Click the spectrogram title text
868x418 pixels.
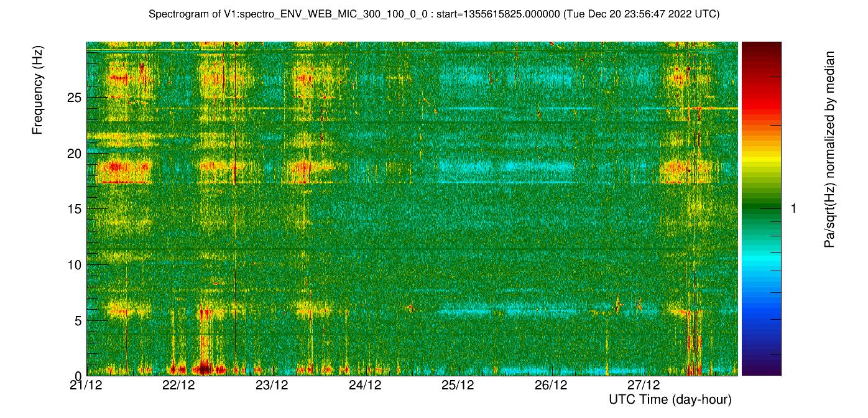click(434, 14)
